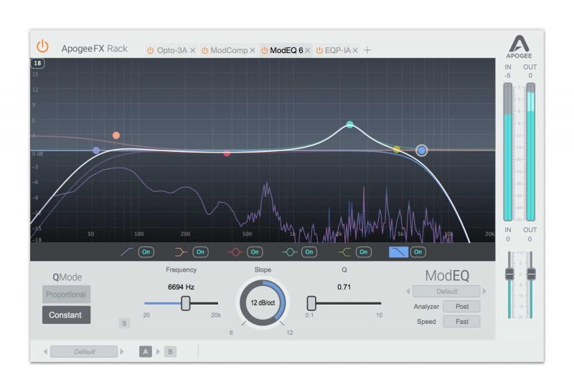The width and height of the screenshot is (574, 392).
Task: Click the output gain fader
Action: 531,274
